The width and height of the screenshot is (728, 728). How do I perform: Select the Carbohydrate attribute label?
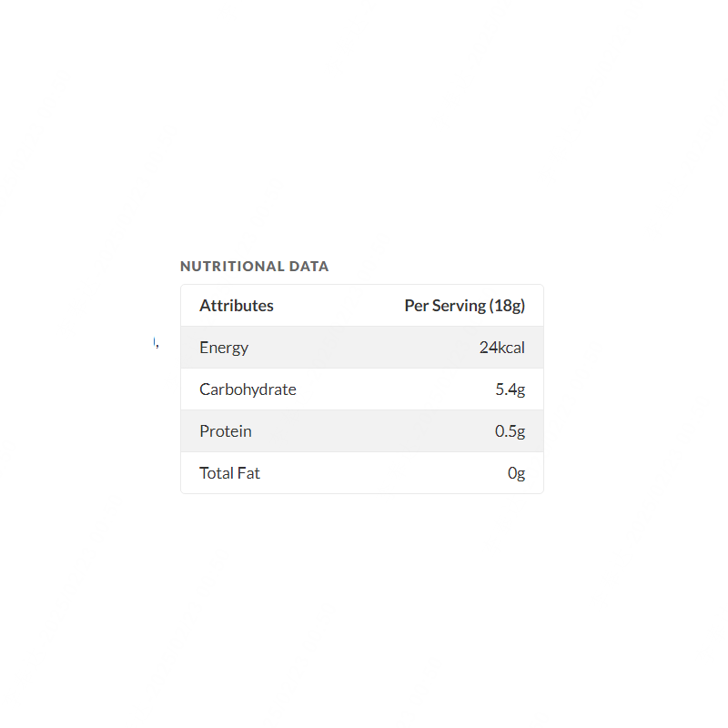(248, 389)
